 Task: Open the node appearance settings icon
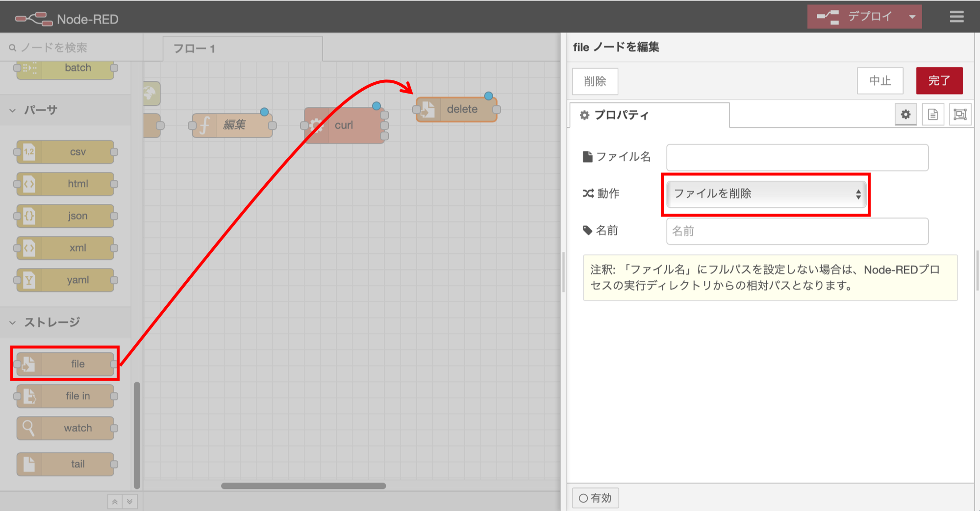[x=960, y=114]
